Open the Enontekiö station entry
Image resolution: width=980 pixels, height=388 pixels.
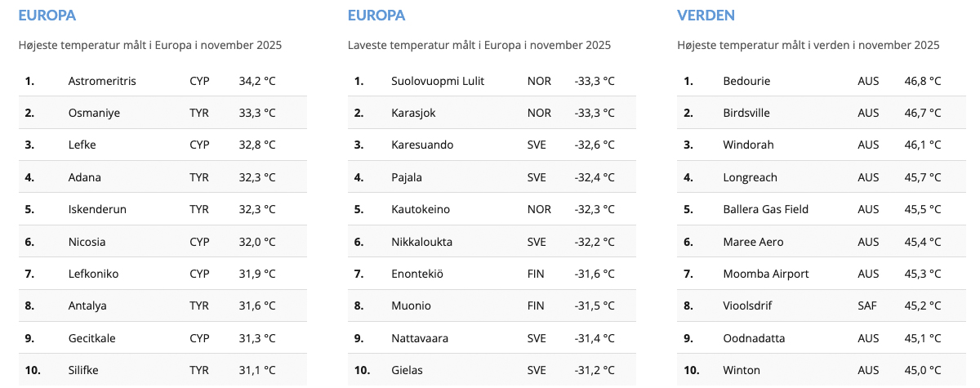coord(417,274)
